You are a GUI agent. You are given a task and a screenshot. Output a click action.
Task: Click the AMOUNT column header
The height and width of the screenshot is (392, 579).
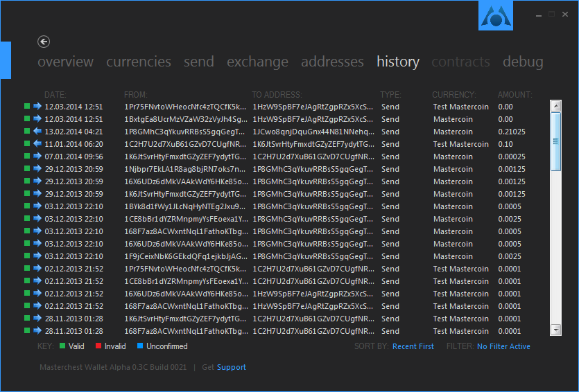pyautogui.click(x=515, y=95)
